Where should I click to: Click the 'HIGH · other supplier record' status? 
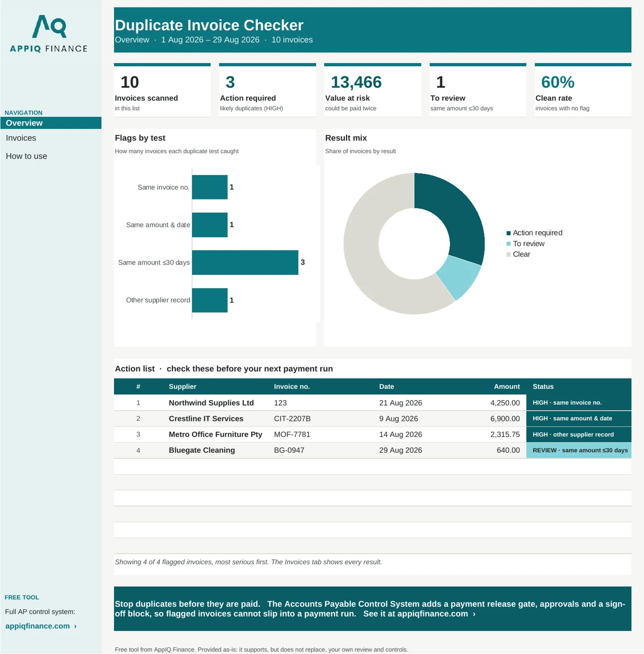pos(579,434)
